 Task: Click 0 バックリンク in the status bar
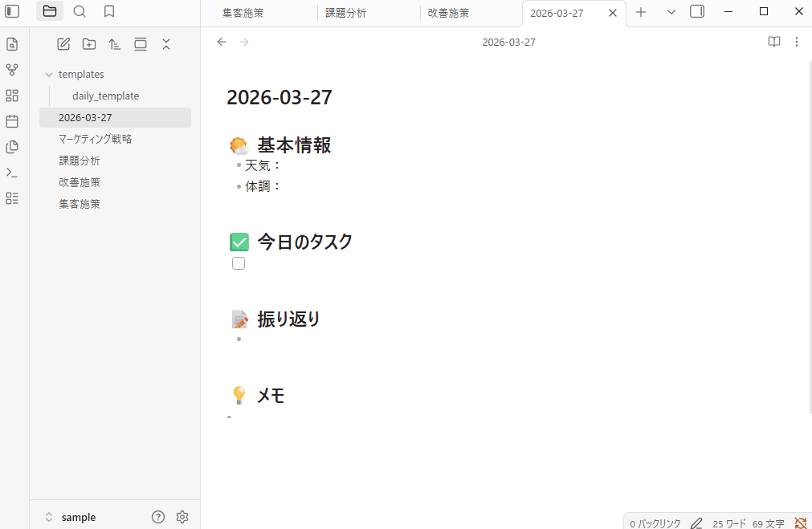[x=654, y=522]
